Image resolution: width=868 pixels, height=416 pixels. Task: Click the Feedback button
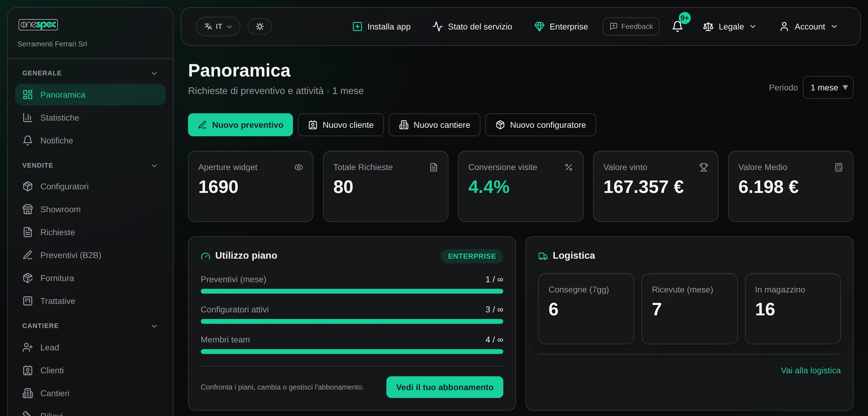click(631, 26)
